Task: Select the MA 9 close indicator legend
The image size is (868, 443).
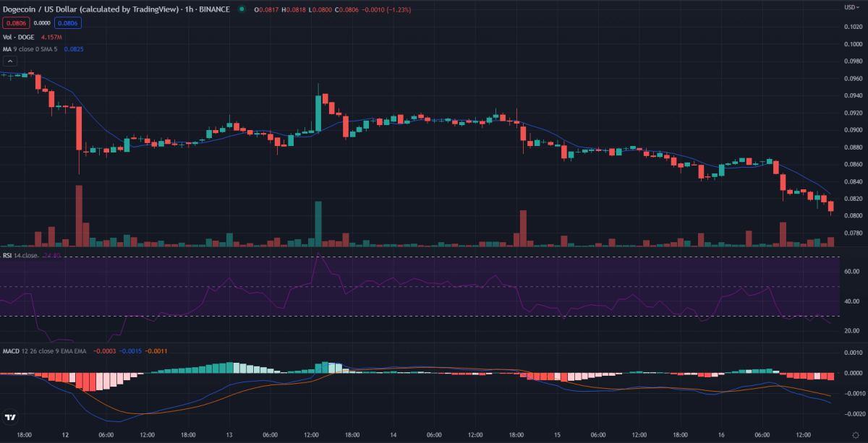Action: tap(31, 49)
